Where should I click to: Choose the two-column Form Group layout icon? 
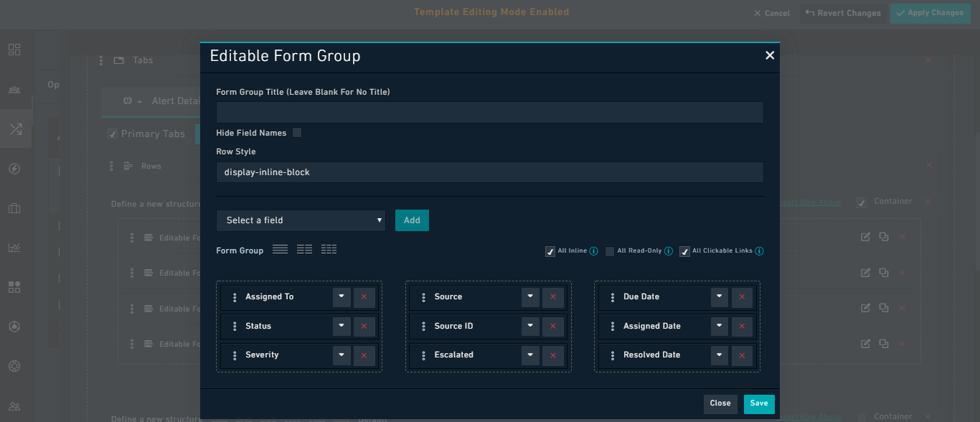coord(304,249)
